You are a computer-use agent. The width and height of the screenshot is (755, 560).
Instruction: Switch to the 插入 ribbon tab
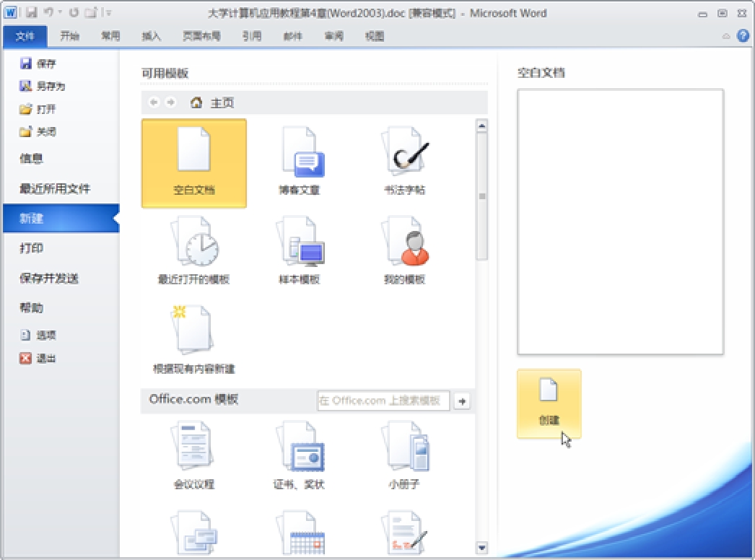click(151, 36)
